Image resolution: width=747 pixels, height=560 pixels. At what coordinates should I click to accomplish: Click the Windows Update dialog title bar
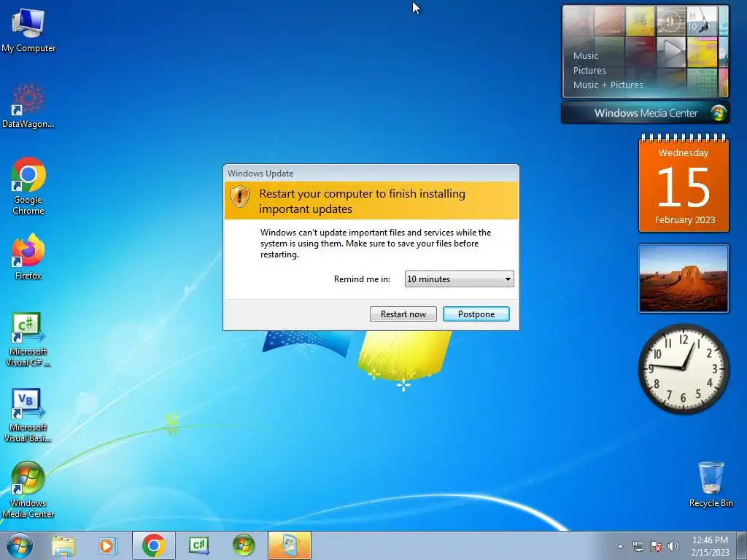[x=371, y=174]
